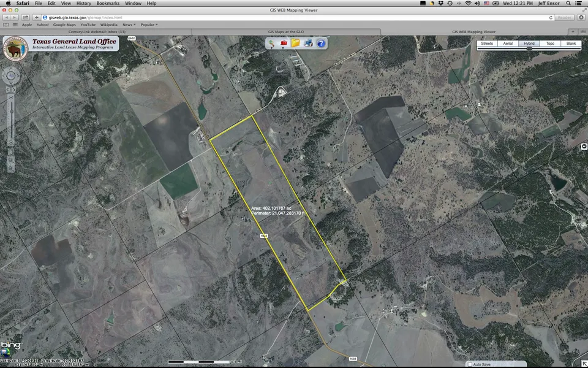The height and width of the screenshot is (368, 588).
Task: Switch basemap to Aerial view
Action: point(508,44)
